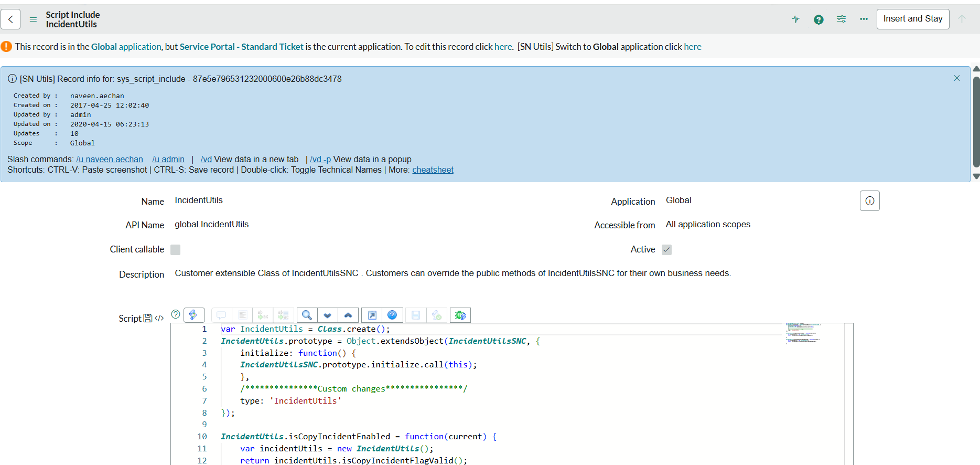Click the Application value Global
The height and width of the screenshot is (465, 980).
[679, 200]
